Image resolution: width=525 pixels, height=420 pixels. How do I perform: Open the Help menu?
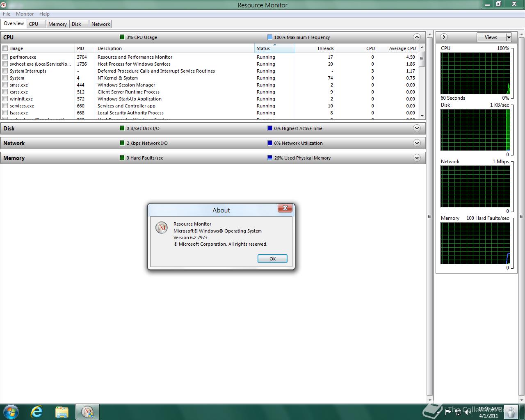click(x=44, y=14)
